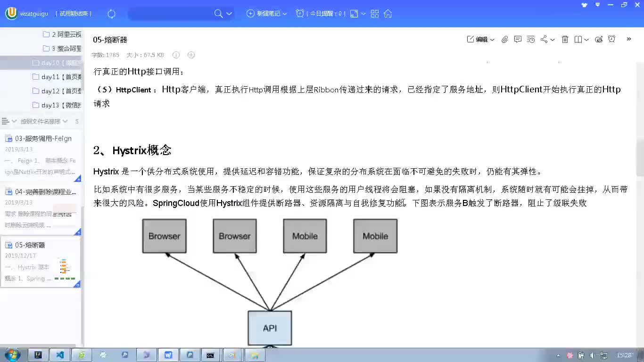644x362 pixels.
Task: Open Visual Studio Code in taskbar
Action: point(60,355)
